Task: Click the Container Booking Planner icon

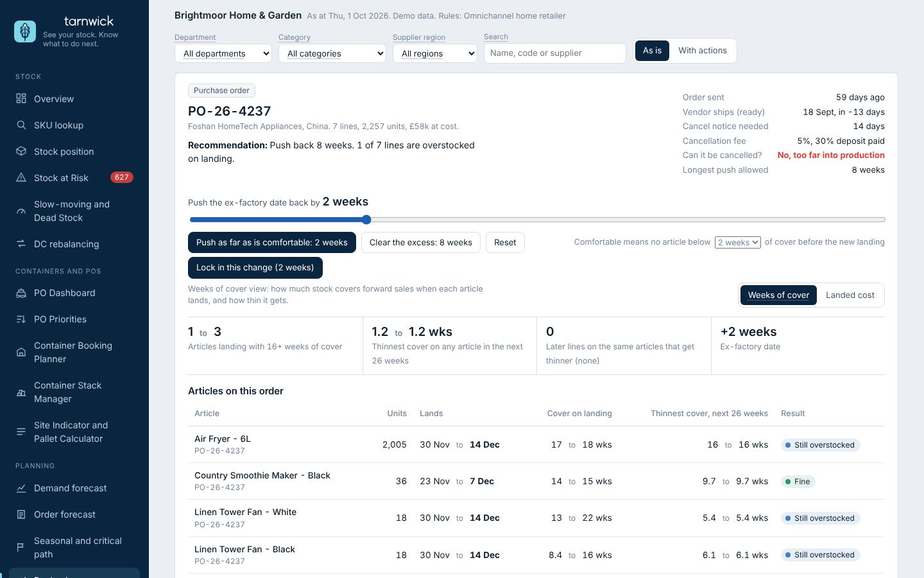Action: (21, 352)
